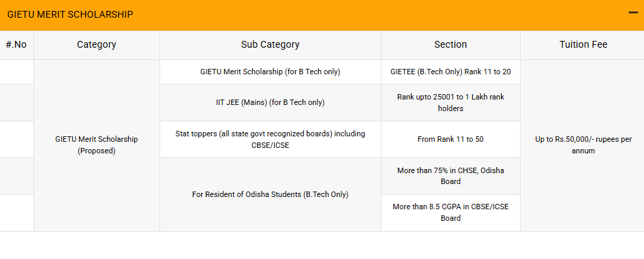
Task: Select More than 75% in CHSE cell
Action: [450, 176]
